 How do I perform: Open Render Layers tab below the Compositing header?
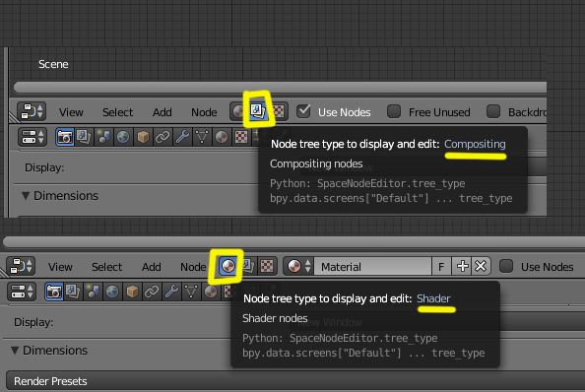[84, 137]
